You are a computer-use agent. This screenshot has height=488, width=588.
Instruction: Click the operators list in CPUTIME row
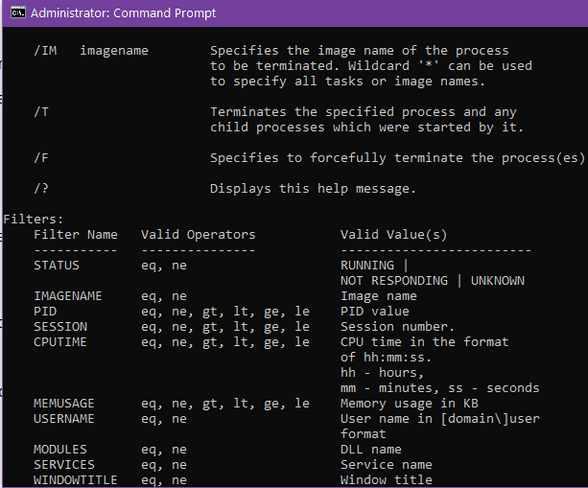point(225,342)
